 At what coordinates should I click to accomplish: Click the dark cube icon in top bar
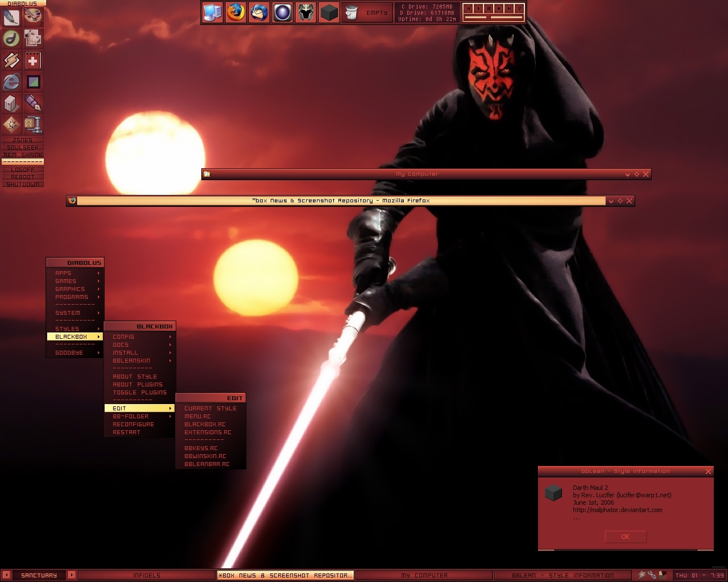[x=329, y=12]
